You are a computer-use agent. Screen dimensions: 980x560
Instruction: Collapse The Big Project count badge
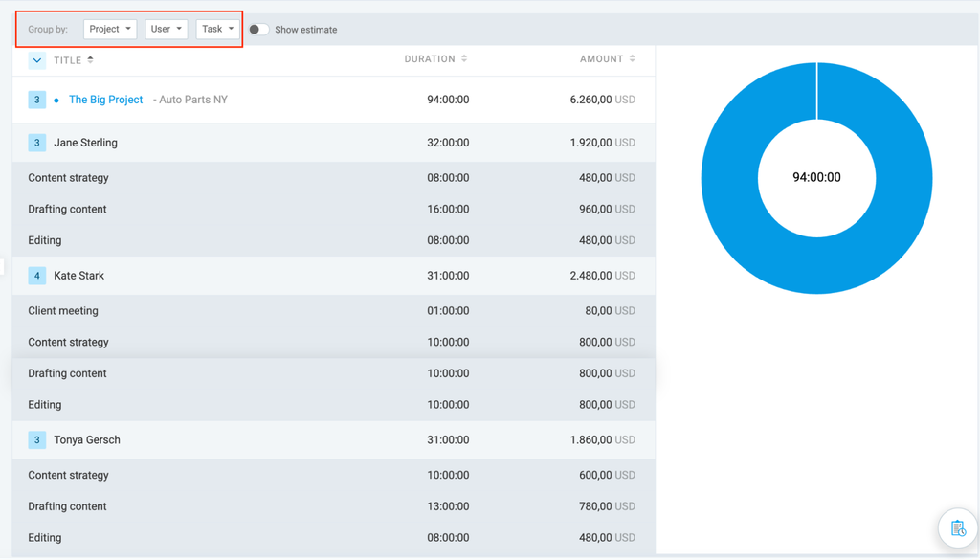[37, 100]
